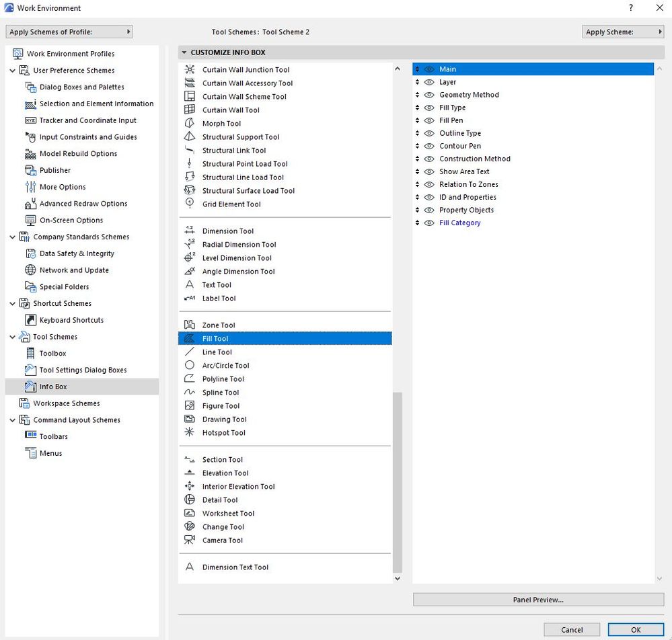Click the Radial Dimension Tool icon
Screen dimensions: 672x640
190,244
